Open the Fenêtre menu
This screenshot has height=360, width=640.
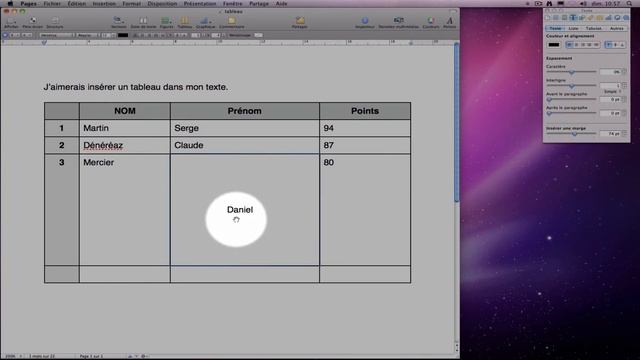point(233,3)
